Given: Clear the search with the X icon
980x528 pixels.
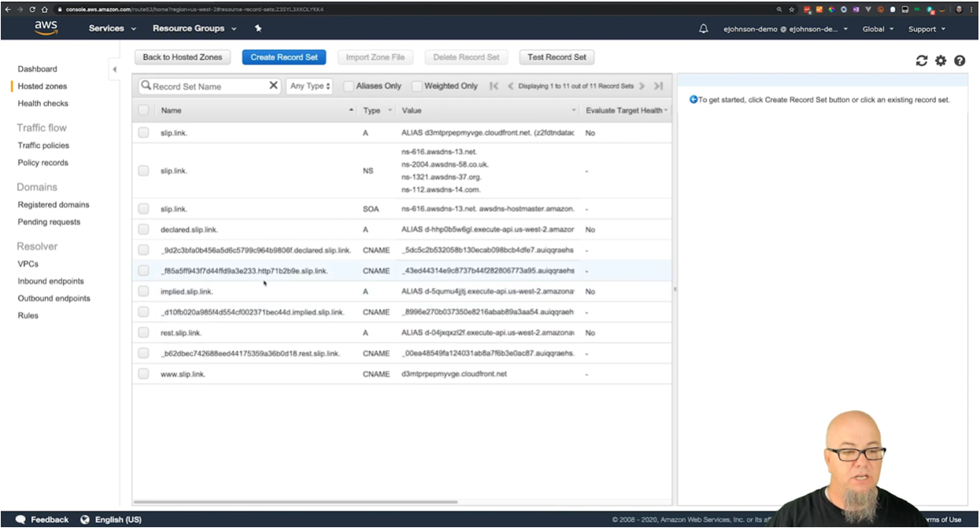Looking at the screenshot, I should 273,85.
